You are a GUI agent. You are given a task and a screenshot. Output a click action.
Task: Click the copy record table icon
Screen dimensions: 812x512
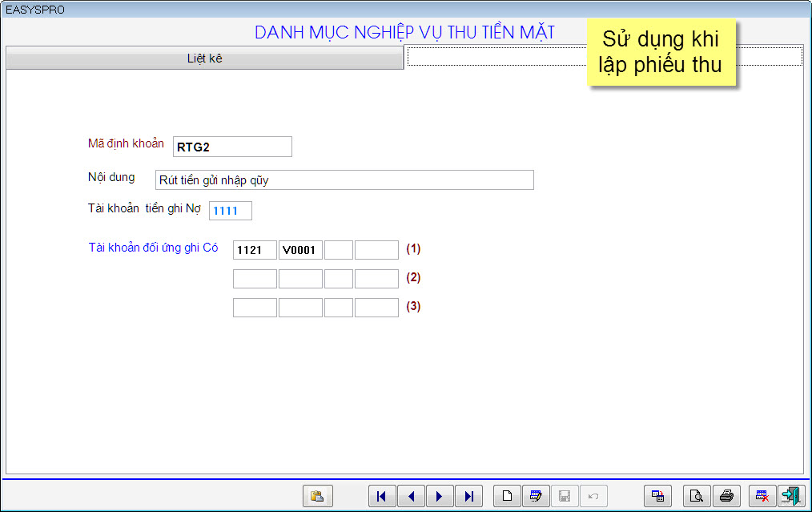pyautogui.click(x=657, y=496)
